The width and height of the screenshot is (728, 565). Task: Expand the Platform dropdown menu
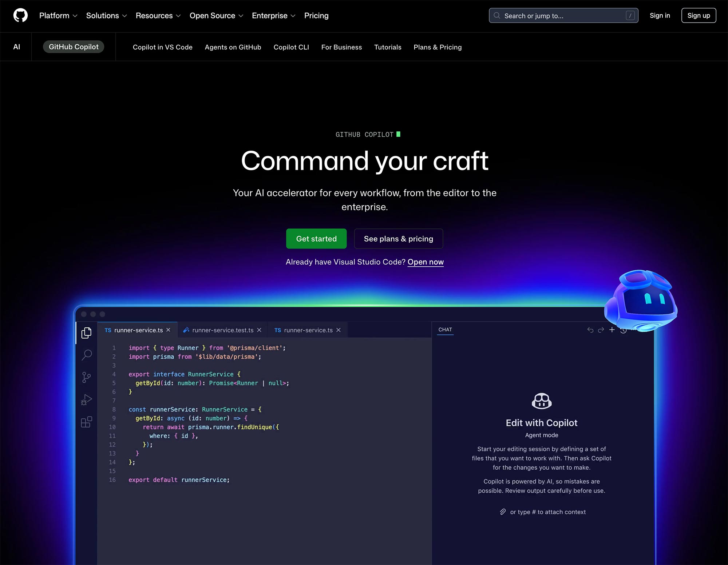pos(58,16)
